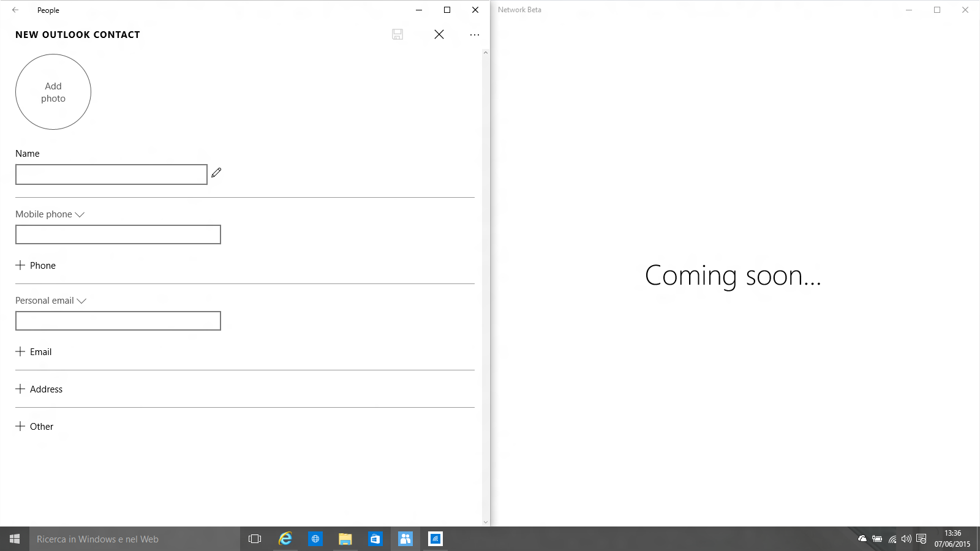Expand the Mobile phone type dropdown
This screenshot has height=551, width=980.
point(50,214)
